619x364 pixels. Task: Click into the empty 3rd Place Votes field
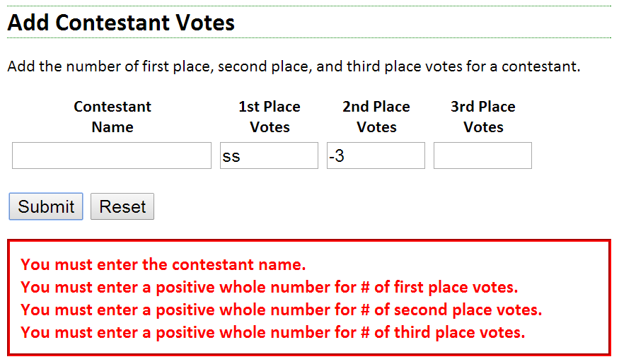(482, 155)
